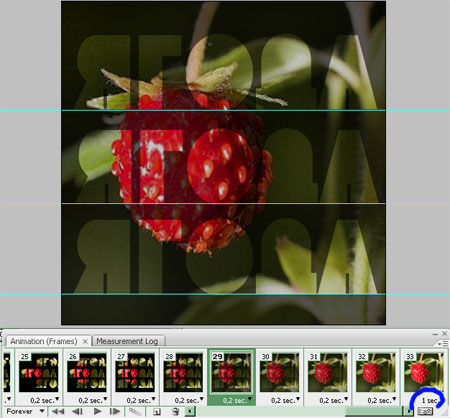Select the Animation (Frames) tab

pyautogui.click(x=44, y=341)
